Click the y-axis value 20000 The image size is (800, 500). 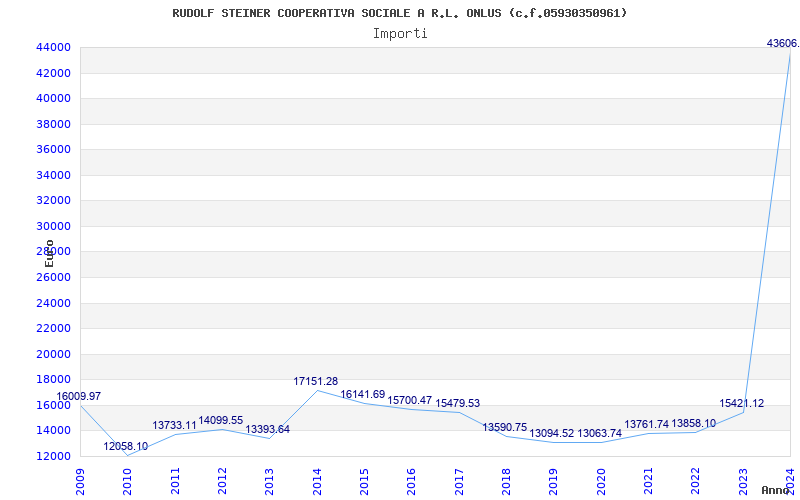click(x=53, y=354)
